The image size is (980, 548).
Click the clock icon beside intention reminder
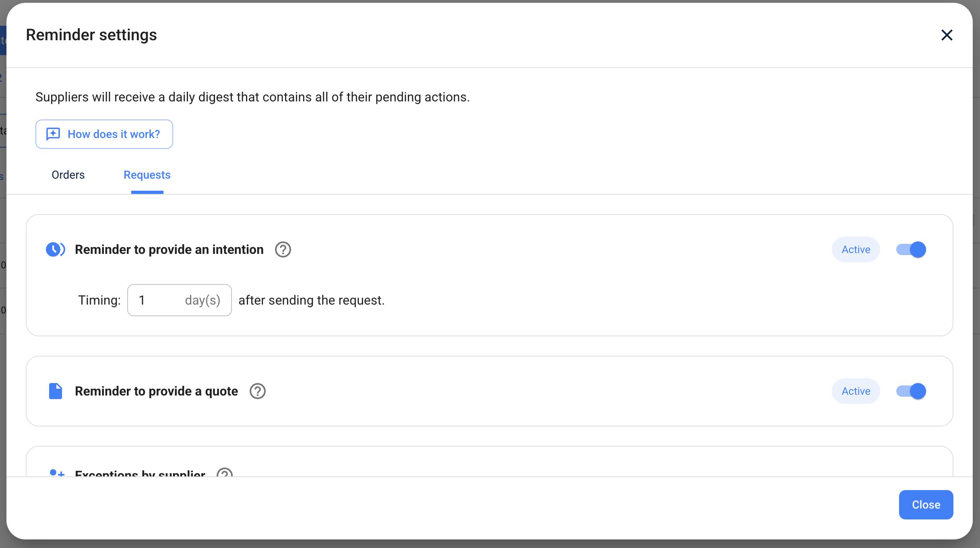[55, 249]
